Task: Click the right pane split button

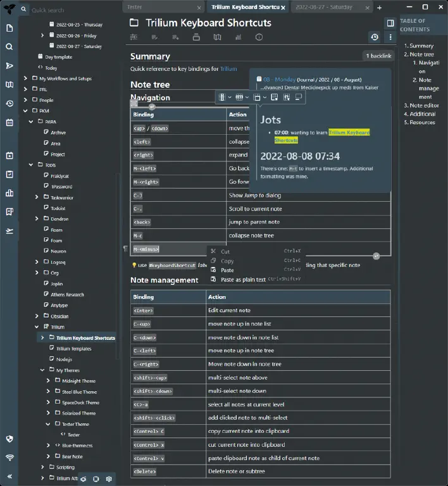Action: [390, 23]
